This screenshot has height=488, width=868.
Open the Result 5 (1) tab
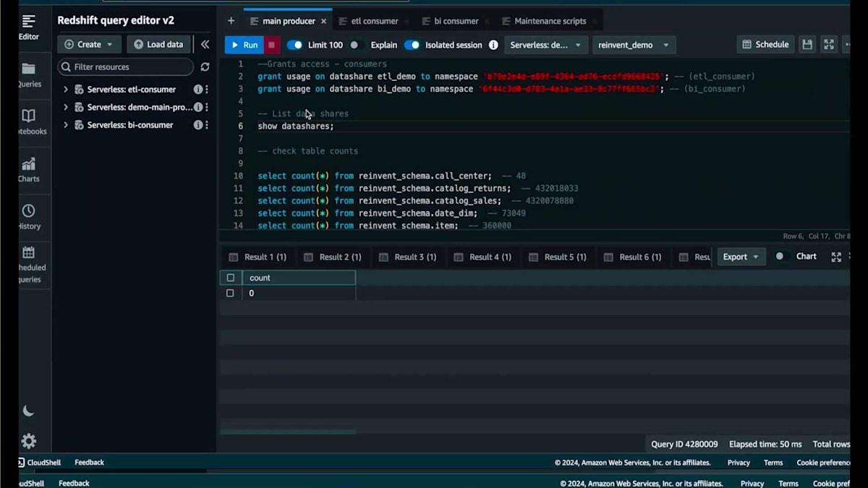pos(558,257)
